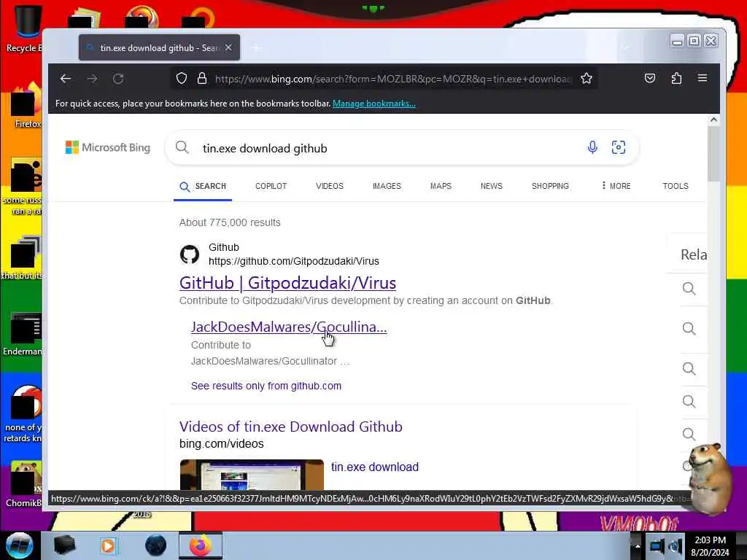This screenshot has width=747, height=560.
Task: Open the tracking protection shield icon
Action: pos(182,78)
